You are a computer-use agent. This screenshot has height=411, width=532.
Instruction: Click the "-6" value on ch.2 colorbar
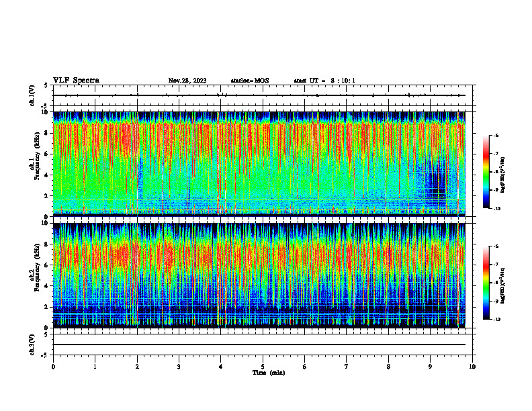click(x=496, y=246)
